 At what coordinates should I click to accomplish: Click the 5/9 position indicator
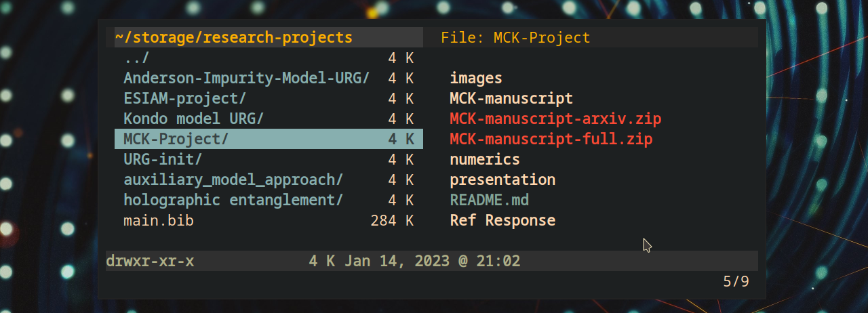(736, 281)
